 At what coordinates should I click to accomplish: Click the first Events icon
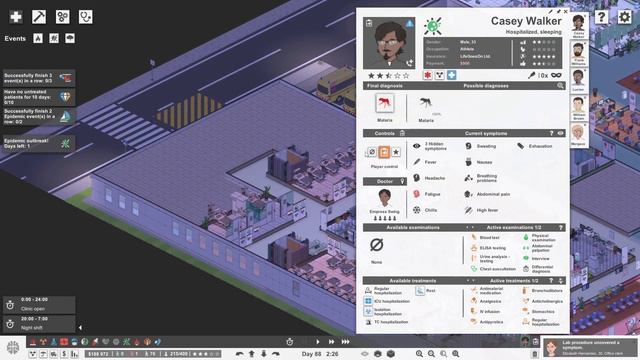tap(38, 38)
